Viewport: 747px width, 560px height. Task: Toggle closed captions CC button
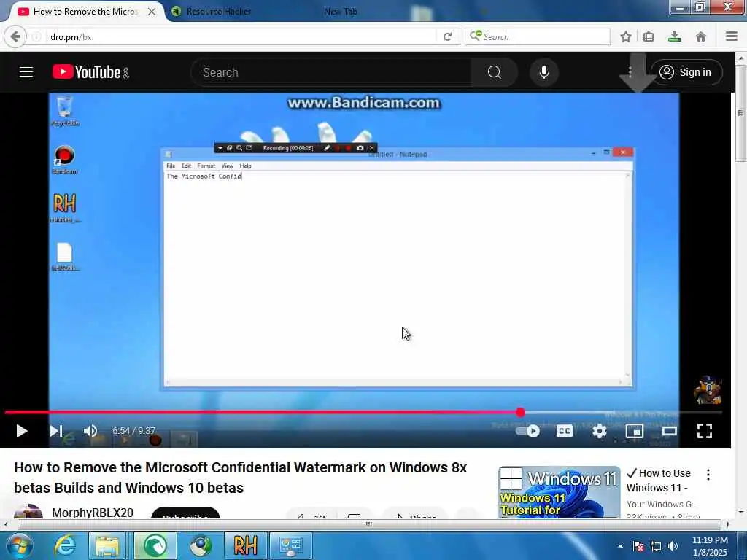(564, 431)
